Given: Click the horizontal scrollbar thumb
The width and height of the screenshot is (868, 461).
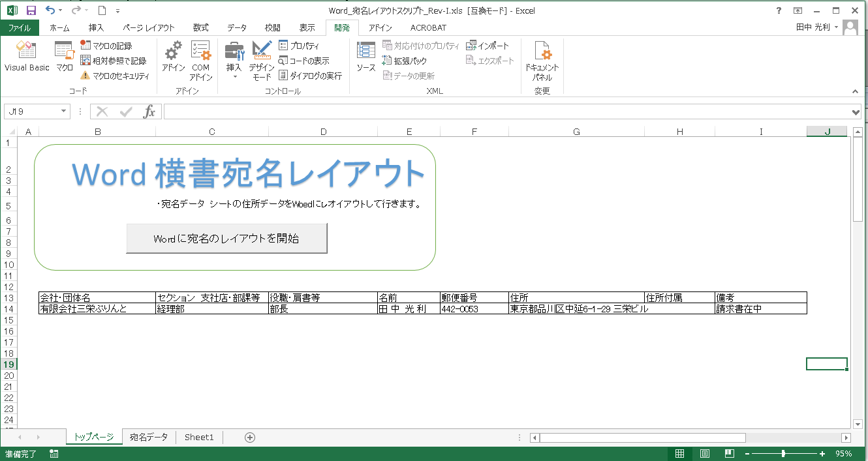Looking at the screenshot, I should pos(642,438).
